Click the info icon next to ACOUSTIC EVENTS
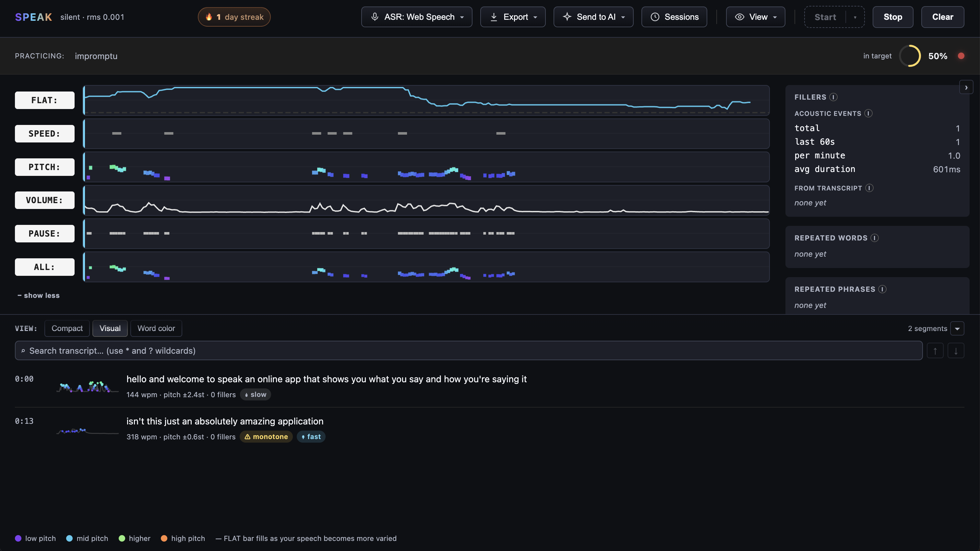This screenshot has height=551, width=980. [868, 114]
